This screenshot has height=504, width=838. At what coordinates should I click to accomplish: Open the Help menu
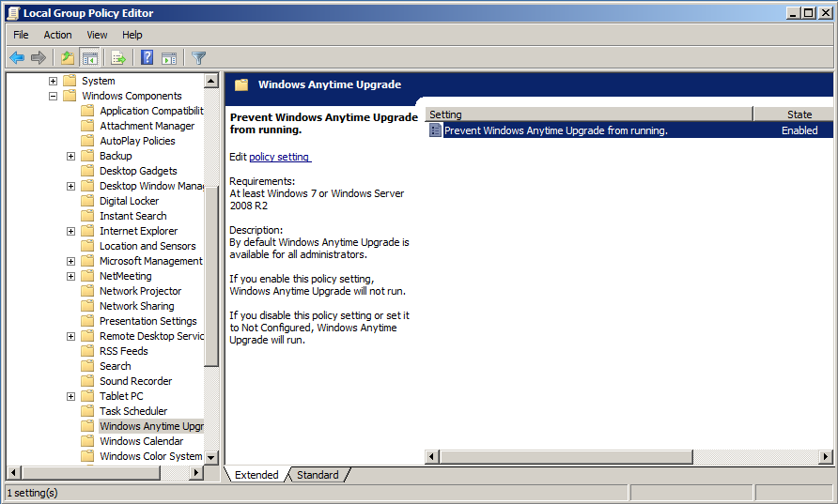132,35
